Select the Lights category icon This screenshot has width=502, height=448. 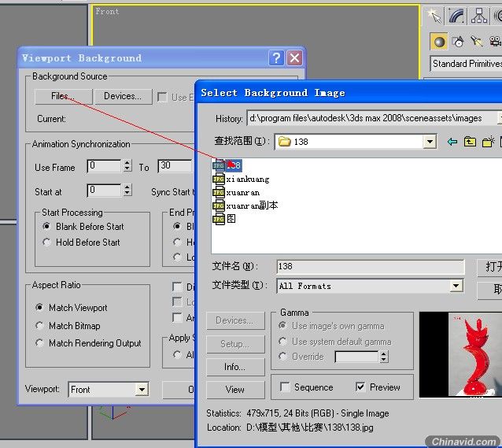coord(477,42)
